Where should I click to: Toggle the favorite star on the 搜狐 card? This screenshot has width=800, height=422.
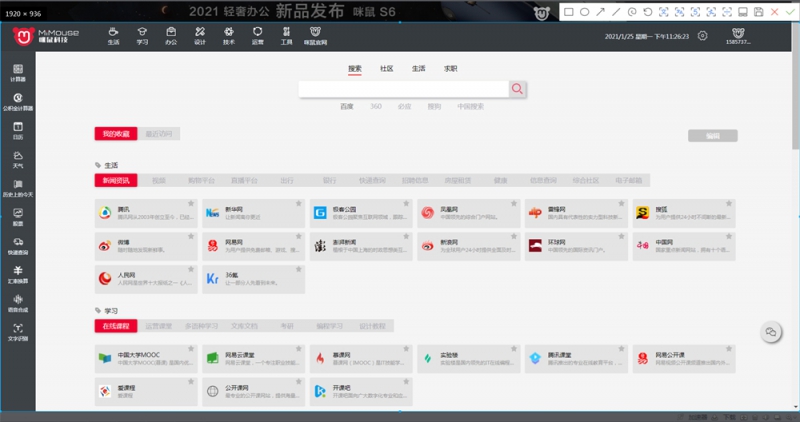(x=729, y=204)
